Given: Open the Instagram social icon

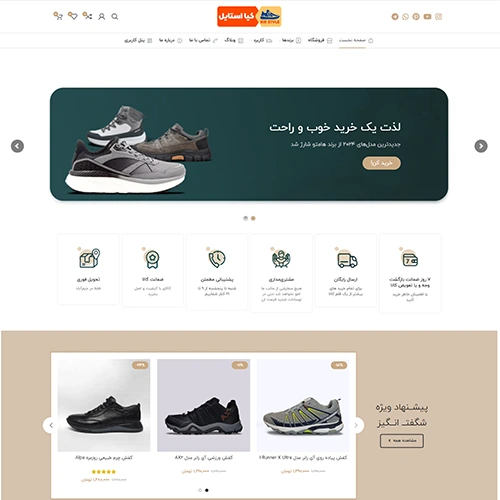Looking at the screenshot, I should point(438,17).
